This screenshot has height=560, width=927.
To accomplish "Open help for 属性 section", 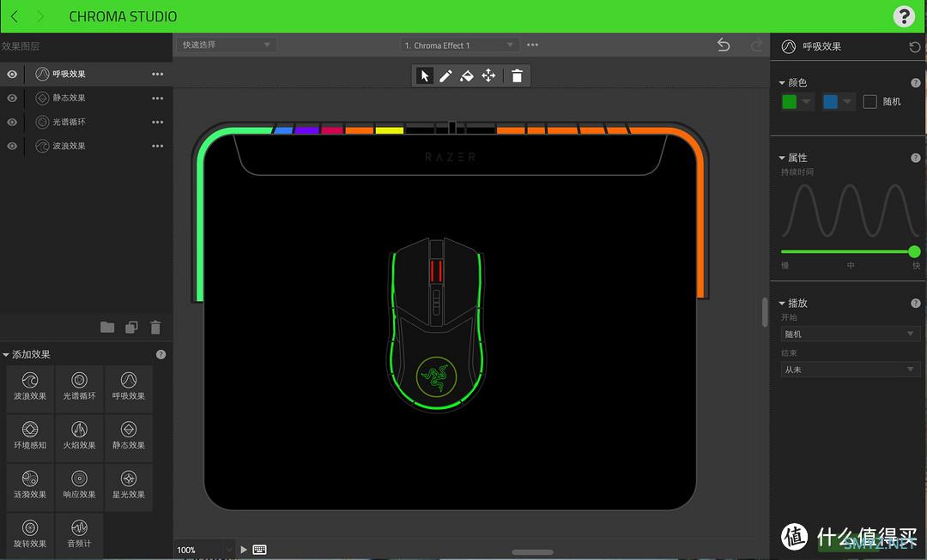I will click(915, 158).
